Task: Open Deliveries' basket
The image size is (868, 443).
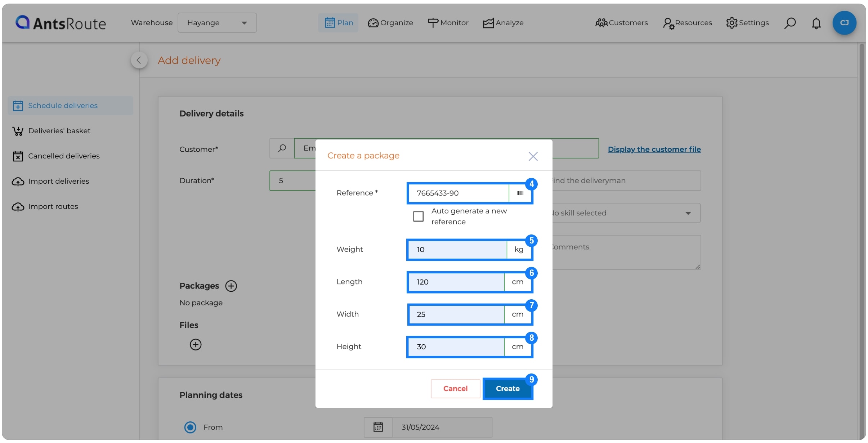Action: click(52, 131)
